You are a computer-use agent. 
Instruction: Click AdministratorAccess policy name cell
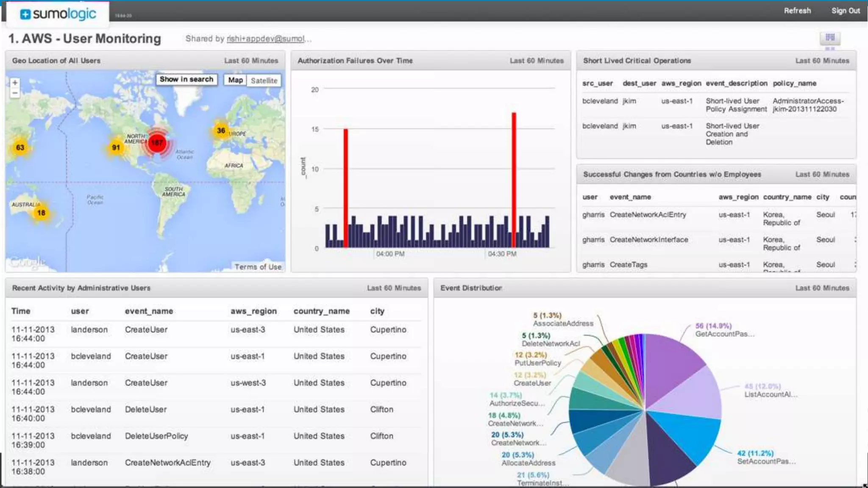pyautogui.click(x=808, y=105)
